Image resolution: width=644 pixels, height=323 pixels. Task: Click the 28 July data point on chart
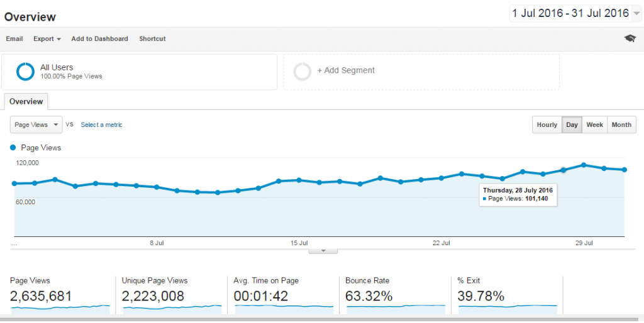coord(563,170)
